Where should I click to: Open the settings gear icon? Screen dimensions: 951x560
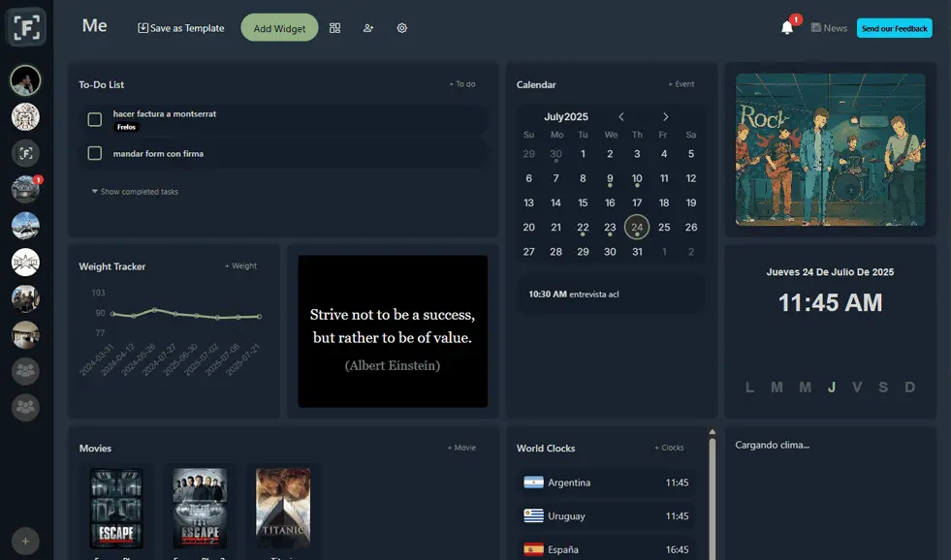401,28
